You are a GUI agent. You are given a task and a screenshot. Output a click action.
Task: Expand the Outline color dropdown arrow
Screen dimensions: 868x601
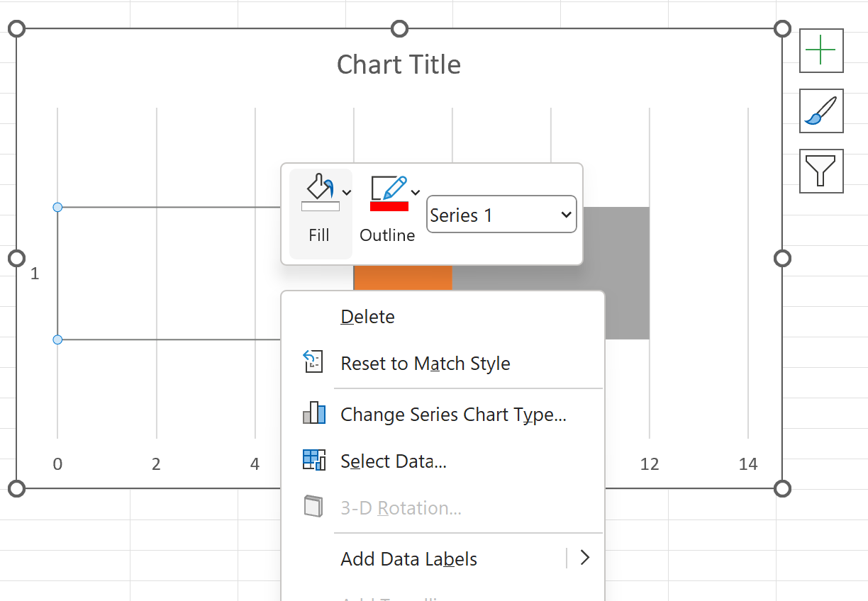(416, 192)
